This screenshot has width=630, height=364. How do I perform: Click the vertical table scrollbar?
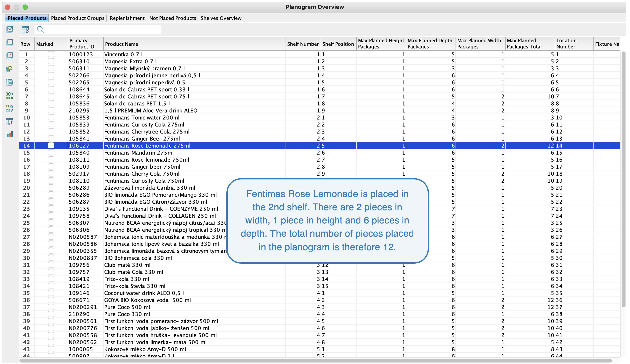[623, 179]
